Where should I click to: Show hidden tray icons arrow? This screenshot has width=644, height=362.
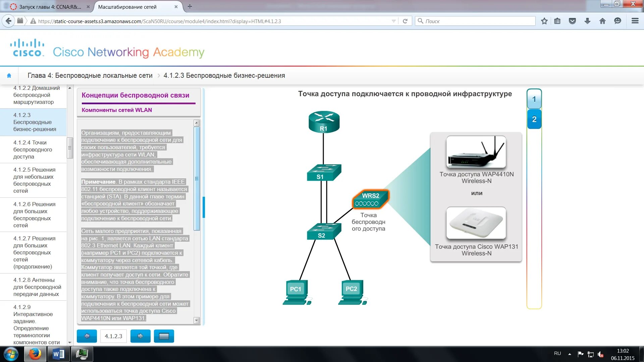[570, 354]
